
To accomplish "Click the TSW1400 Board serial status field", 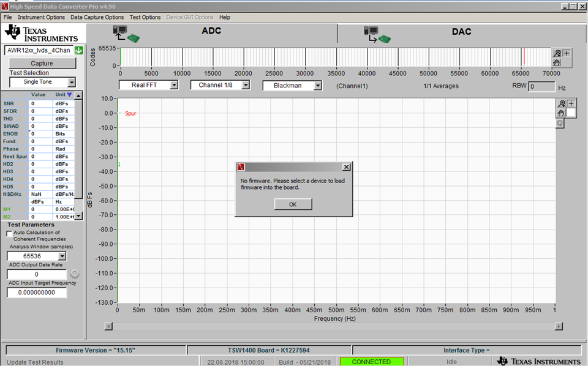I will [269, 350].
